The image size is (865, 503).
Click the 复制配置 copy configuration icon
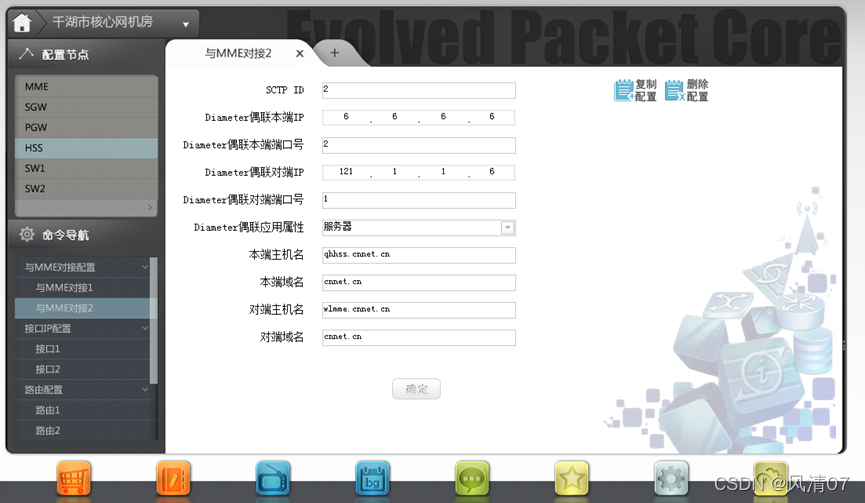coord(636,90)
